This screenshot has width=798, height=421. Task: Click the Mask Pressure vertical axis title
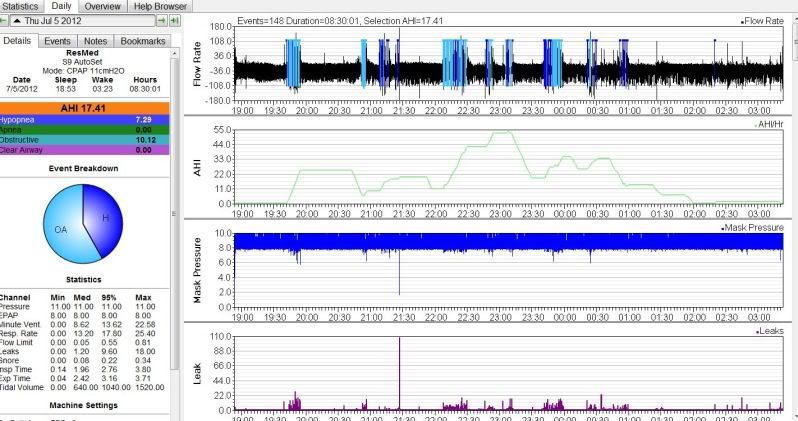point(197,270)
